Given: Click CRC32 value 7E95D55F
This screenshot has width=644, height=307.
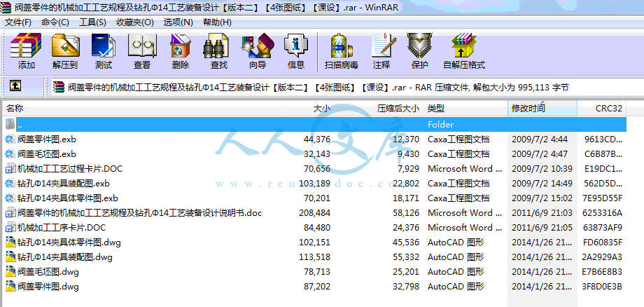Looking at the screenshot, I should coord(603,198).
